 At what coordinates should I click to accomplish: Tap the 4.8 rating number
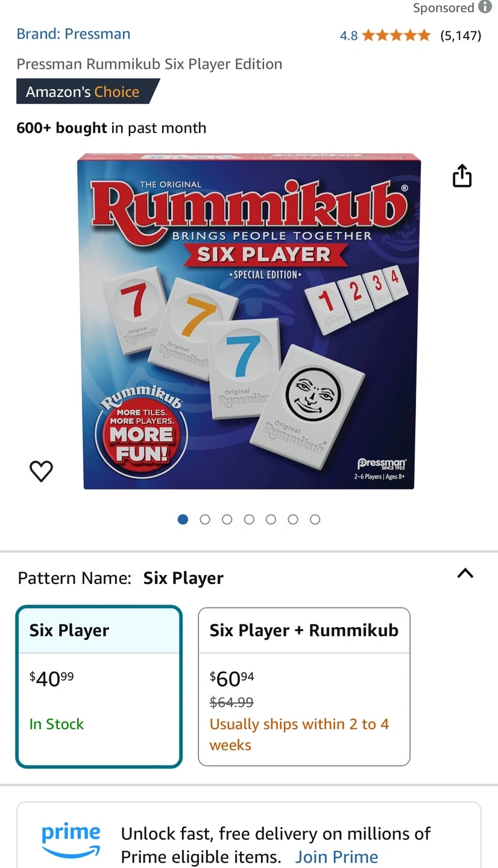click(x=348, y=36)
